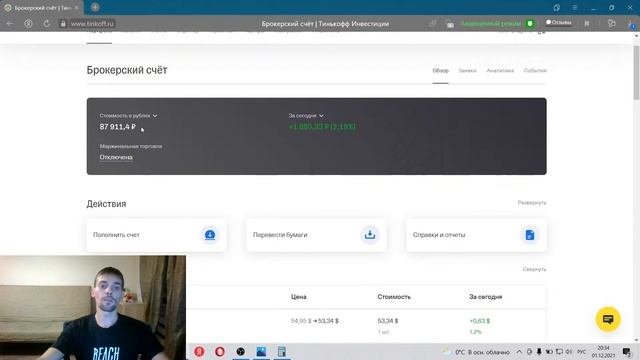The height and width of the screenshot is (360, 640).
Task: Open the Windows notification center icon
Action: [627, 351]
